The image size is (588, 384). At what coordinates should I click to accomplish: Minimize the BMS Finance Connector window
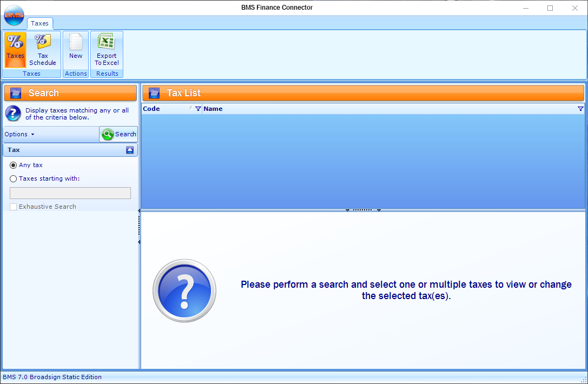coord(526,8)
